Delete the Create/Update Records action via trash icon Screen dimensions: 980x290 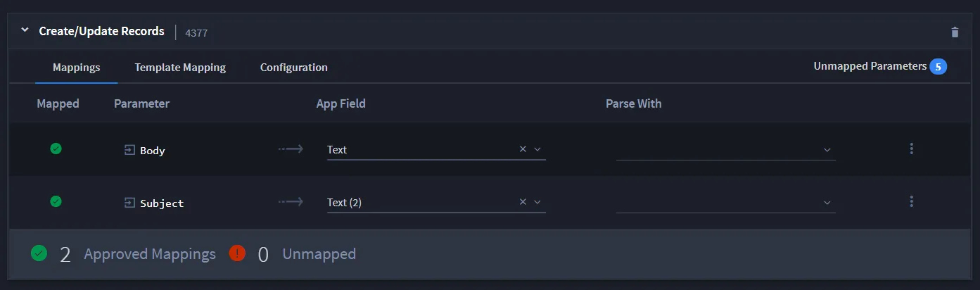[955, 32]
